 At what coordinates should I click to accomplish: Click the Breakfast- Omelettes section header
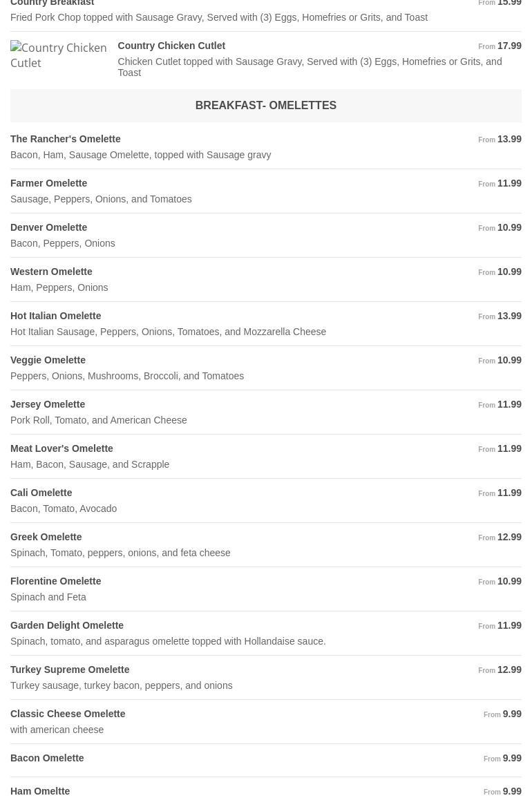(266, 106)
